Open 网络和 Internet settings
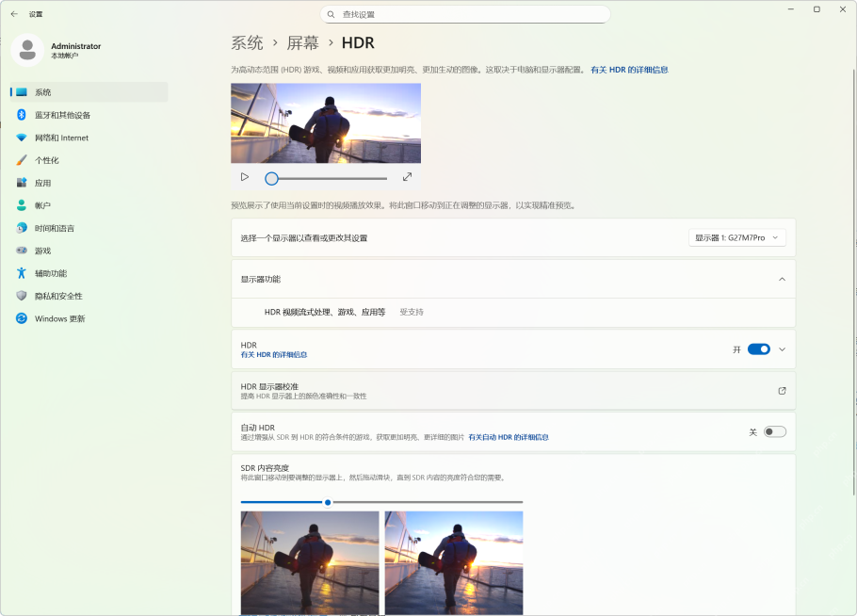The width and height of the screenshot is (857, 616). tap(89, 138)
